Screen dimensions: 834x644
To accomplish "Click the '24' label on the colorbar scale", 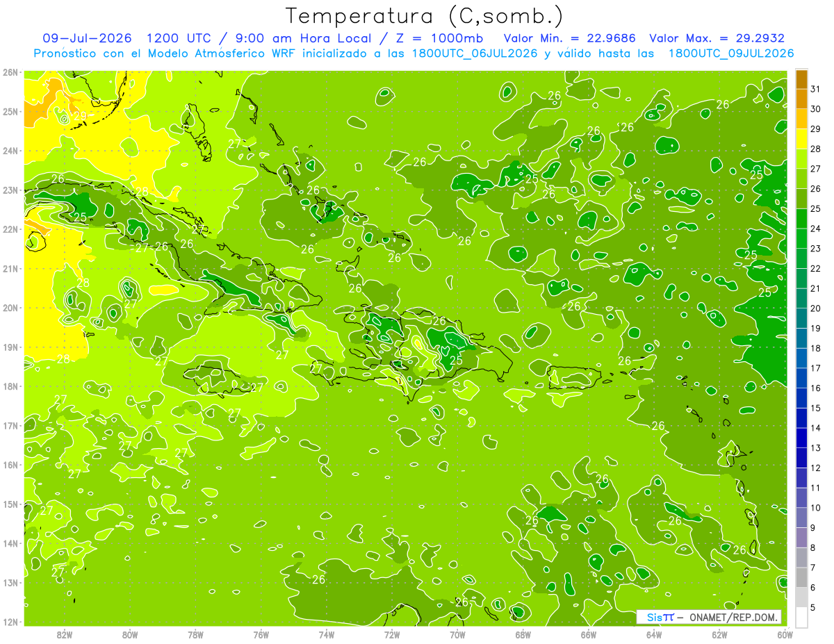I will 816,229.
